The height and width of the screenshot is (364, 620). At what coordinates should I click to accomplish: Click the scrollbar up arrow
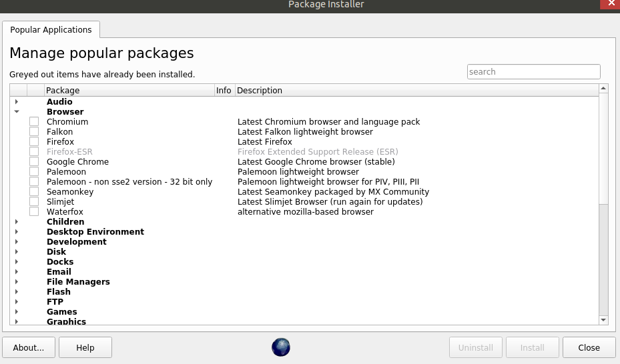(x=603, y=89)
